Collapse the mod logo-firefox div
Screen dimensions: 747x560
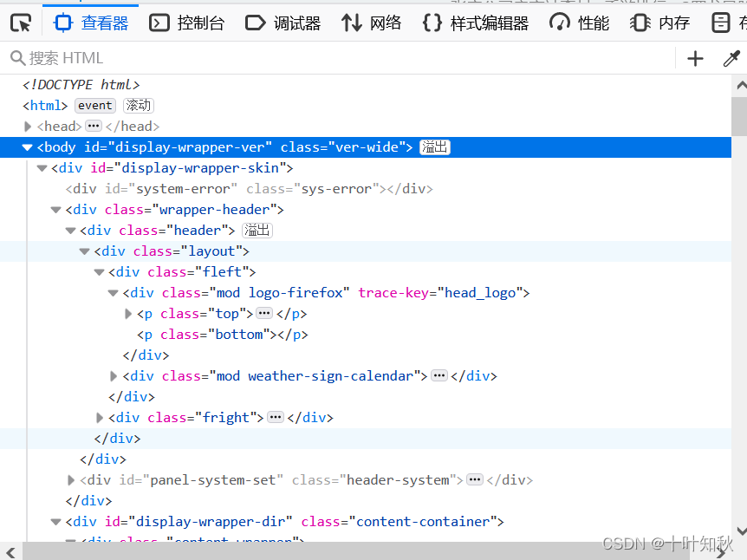point(114,293)
